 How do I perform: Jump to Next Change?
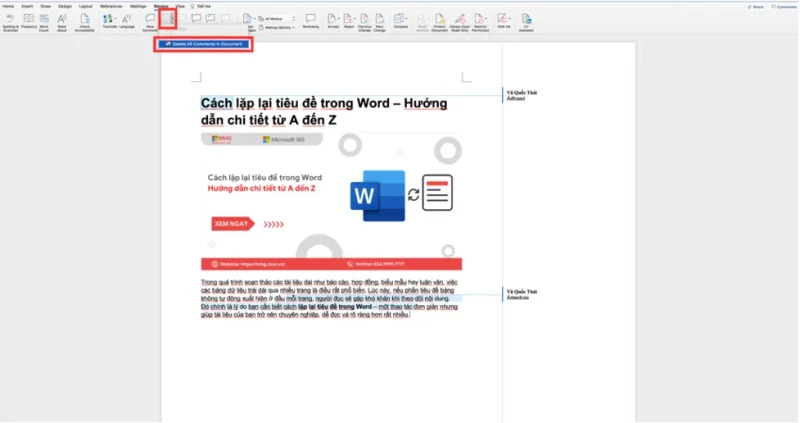coord(380,22)
